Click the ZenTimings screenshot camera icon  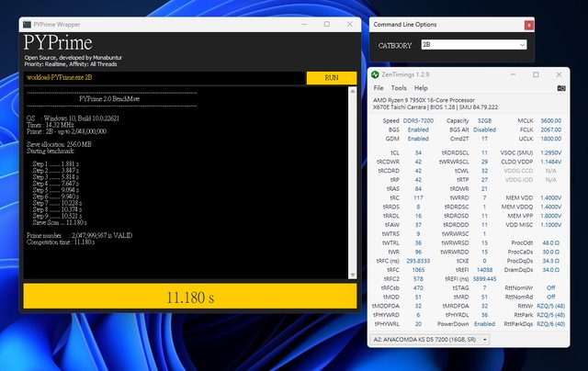coord(561,88)
